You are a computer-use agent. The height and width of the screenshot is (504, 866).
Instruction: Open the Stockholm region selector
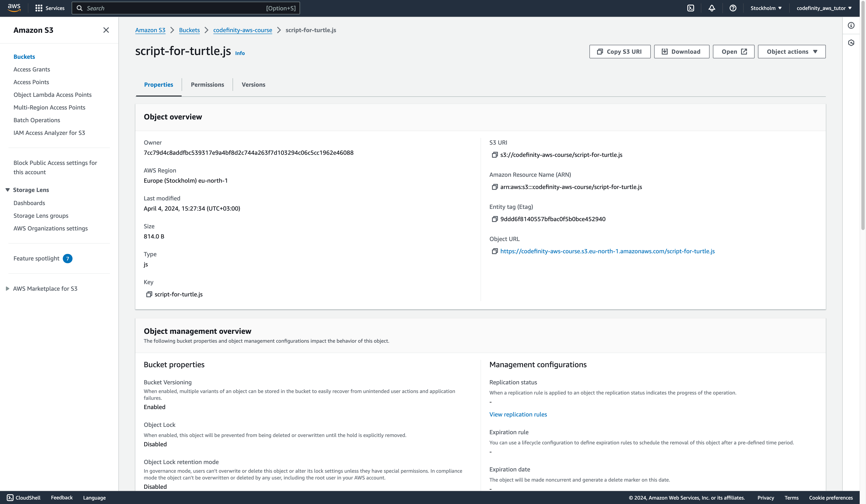pos(766,8)
